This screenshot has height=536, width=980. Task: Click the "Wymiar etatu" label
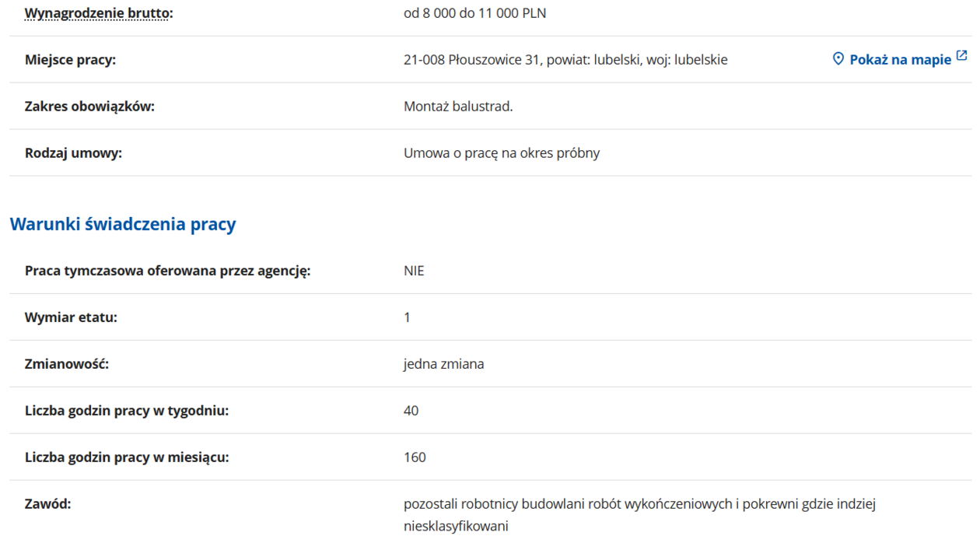tap(71, 317)
